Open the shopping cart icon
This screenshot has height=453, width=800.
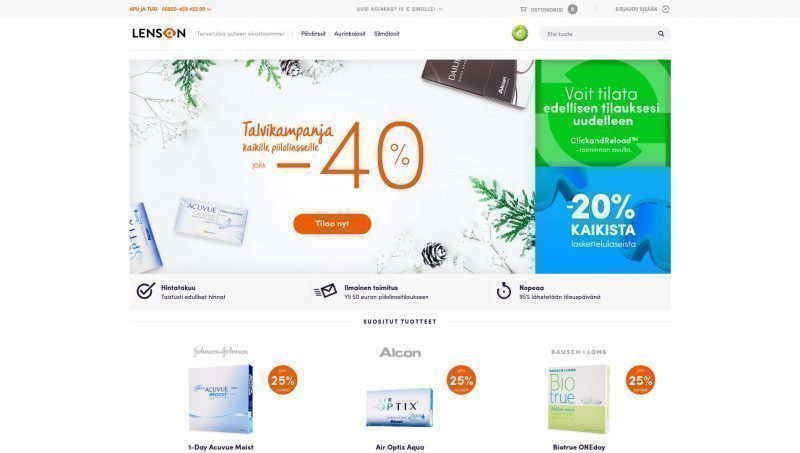pyautogui.click(x=523, y=9)
